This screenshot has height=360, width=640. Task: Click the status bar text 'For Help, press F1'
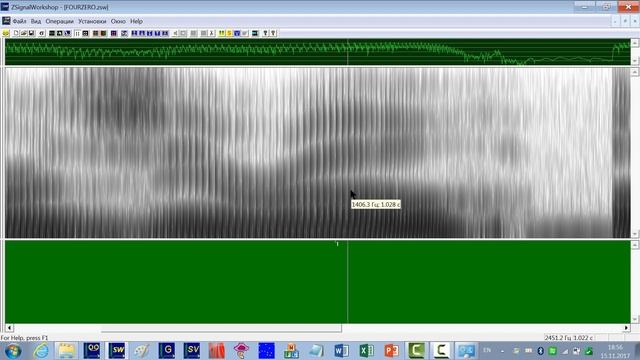[24, 338]
